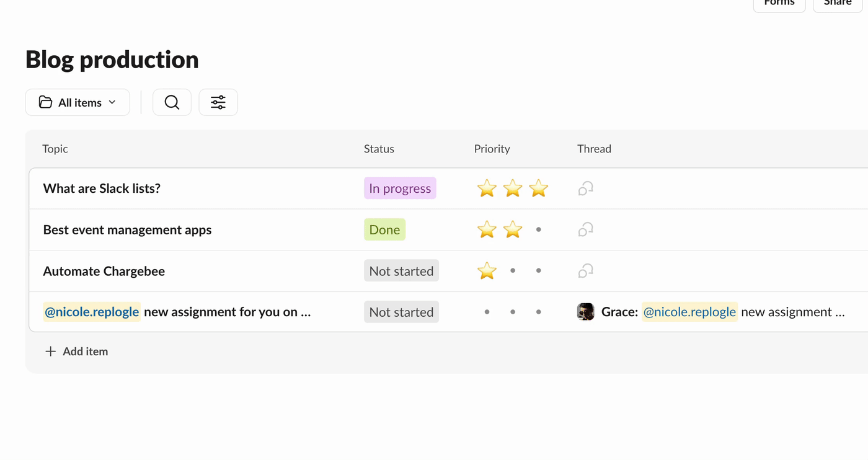
Task: Set first star priority on nicole.replogle row
Action: click(487, 312)
